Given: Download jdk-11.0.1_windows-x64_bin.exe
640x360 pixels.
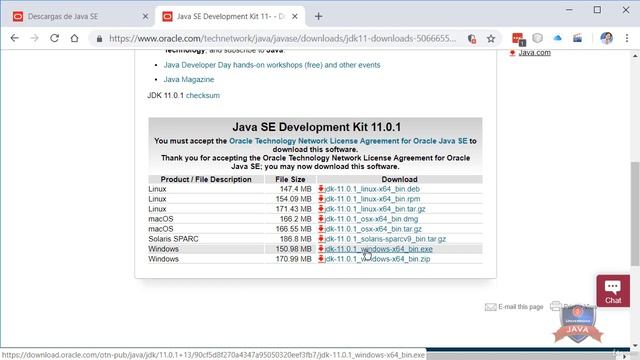Looking at the screenshot, I should [378, 249].
